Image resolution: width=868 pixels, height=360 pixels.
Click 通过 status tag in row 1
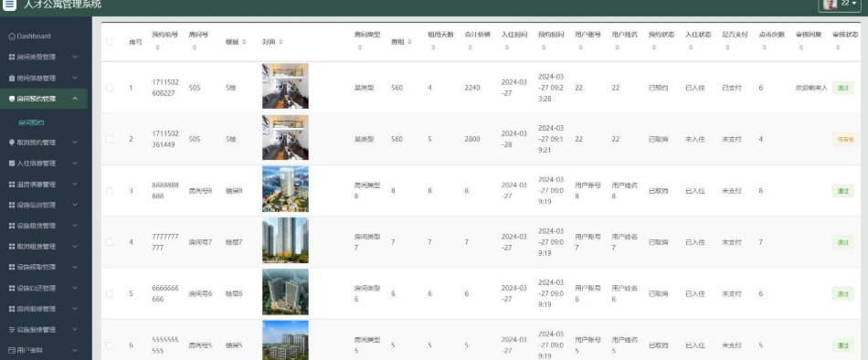pyautogui.click(x=842, y=88)
